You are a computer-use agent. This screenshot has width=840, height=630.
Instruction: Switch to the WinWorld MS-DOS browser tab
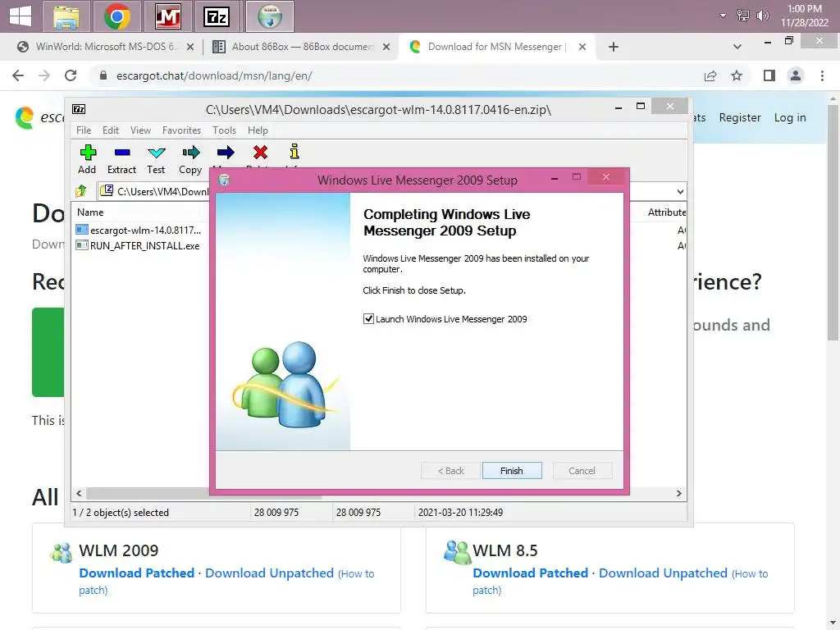(x=104, y=47)
